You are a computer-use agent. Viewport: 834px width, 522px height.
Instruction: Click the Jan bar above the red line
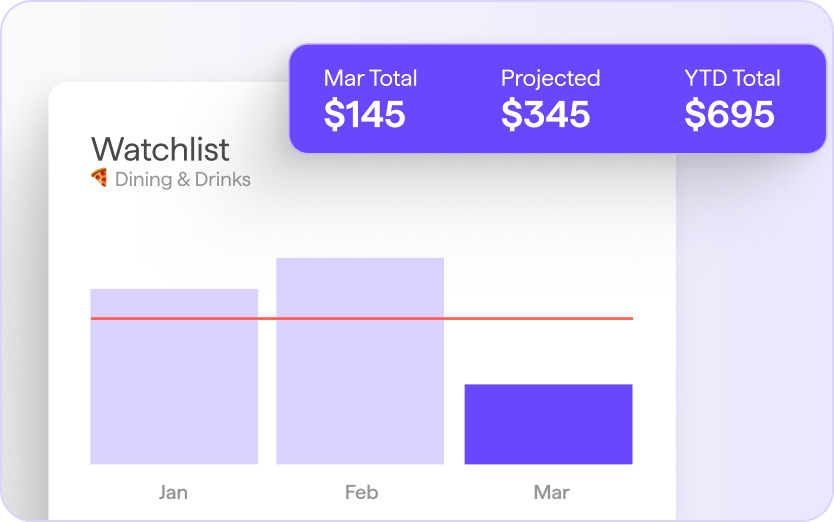pos(174,303)
